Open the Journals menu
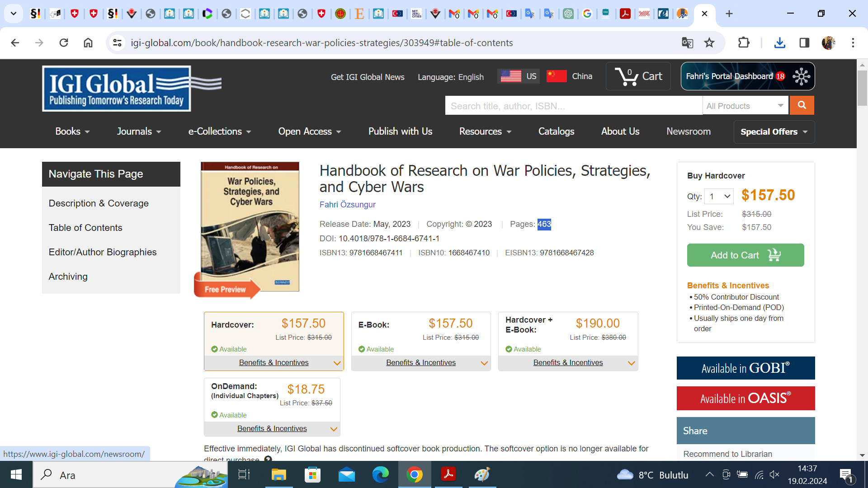This screenshot has height=488, width=868. 139,131
